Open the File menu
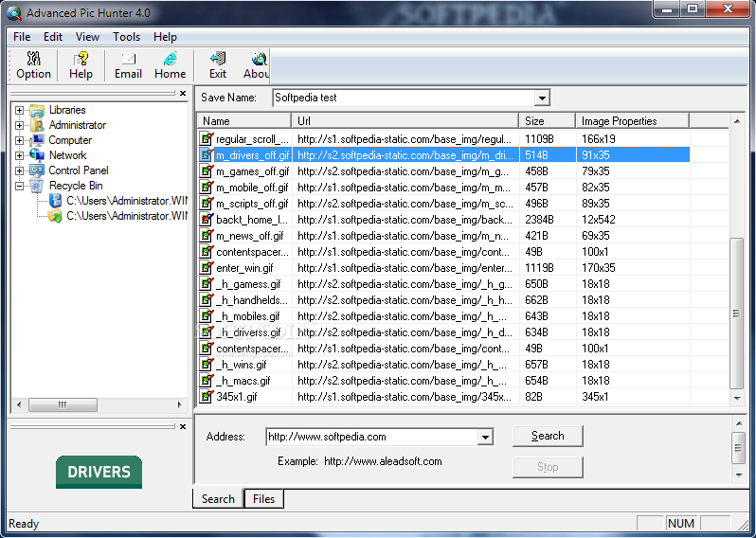Image resolution: width=756 pixels, height=538 pixels. (22, 37)
